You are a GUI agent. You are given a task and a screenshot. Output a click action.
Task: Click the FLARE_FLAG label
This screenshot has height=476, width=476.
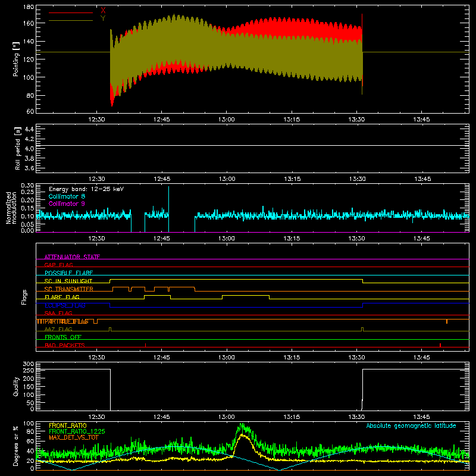[x=62, y=297]
